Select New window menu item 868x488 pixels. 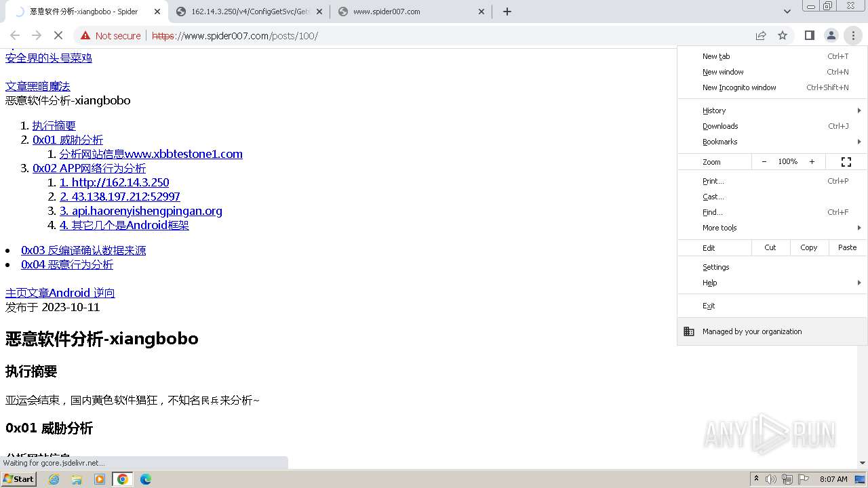(x=772, y=72)
